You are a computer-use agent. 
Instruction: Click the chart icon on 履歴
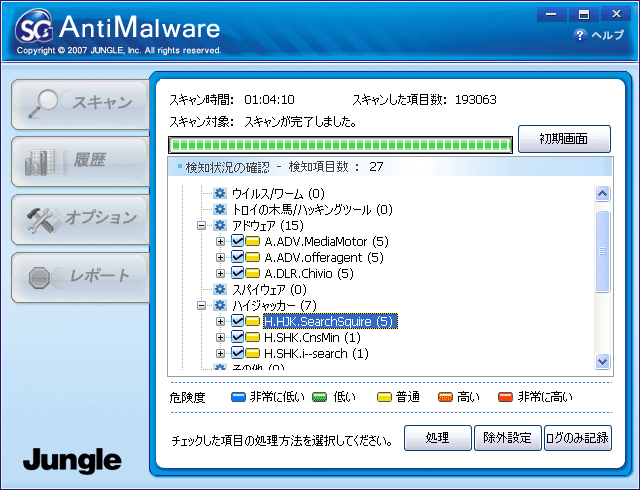pyautogui.click(x=40, y=163)
